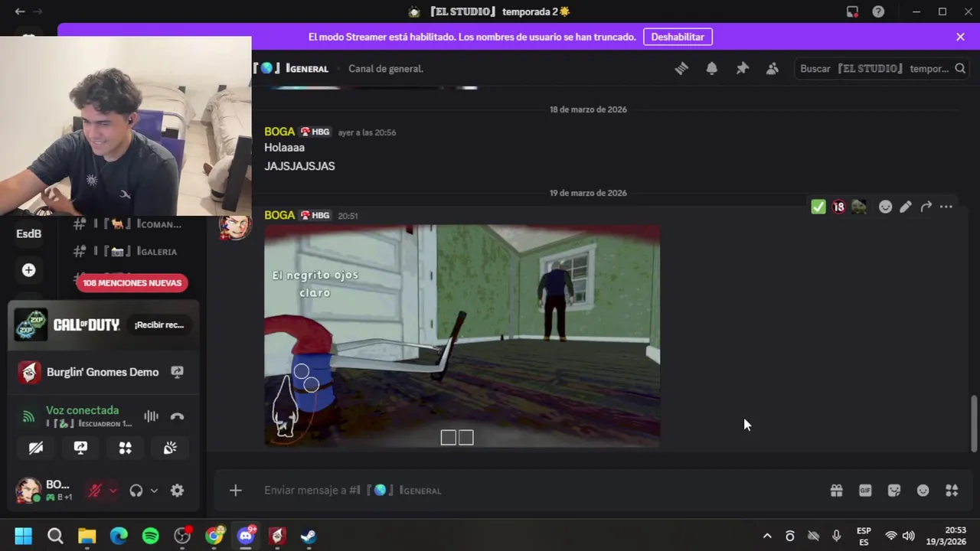Open the emoji picker in message bar
Image resolution: width=980 pixels, height=551 pixels.
coord(923,491)
